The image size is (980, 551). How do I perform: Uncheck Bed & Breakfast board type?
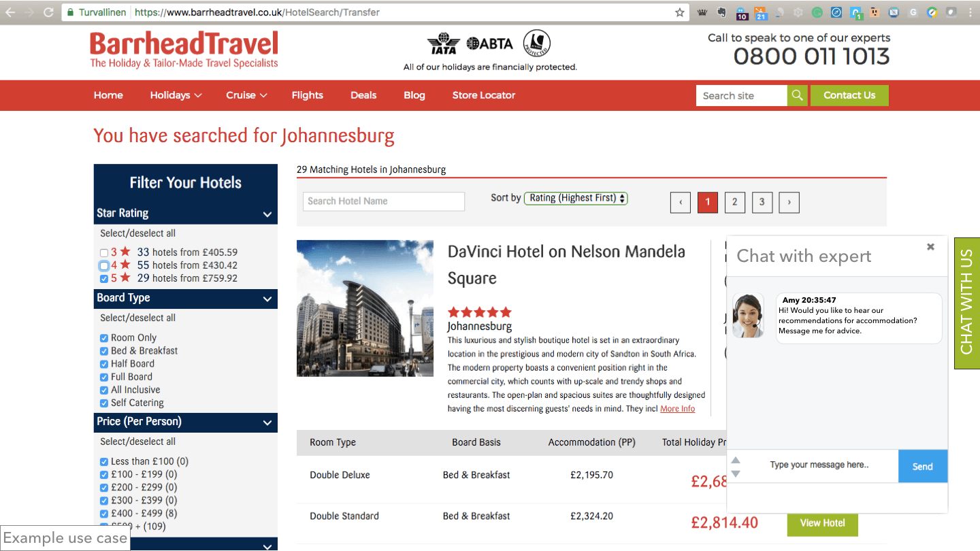click(104, 351)
